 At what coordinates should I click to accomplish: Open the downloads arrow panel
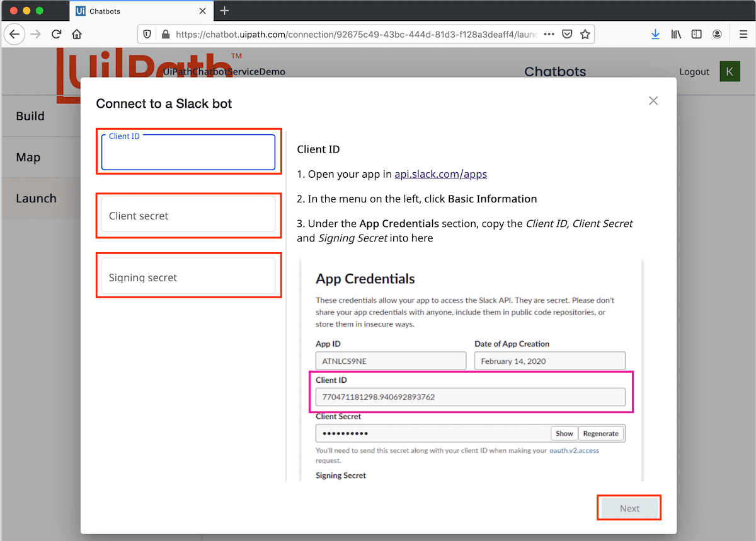655,34
